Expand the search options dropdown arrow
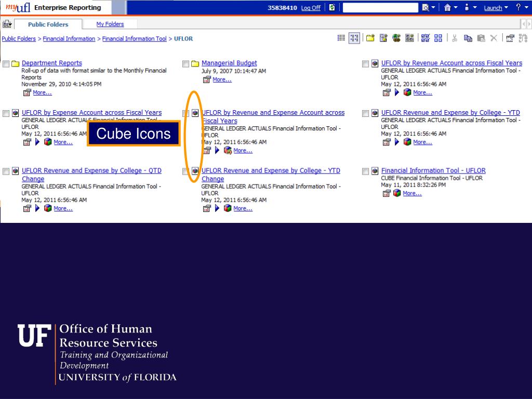 (x=433, y=7)
